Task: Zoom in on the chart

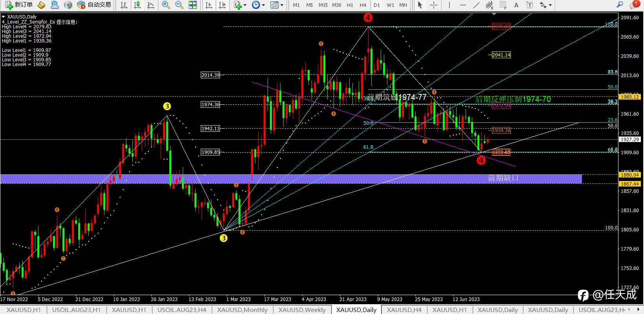Action: [166, 5]
